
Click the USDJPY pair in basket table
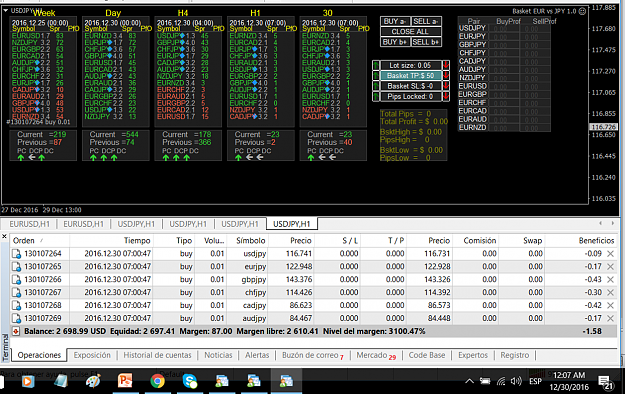pyautogui.click(x=472, y=28)
